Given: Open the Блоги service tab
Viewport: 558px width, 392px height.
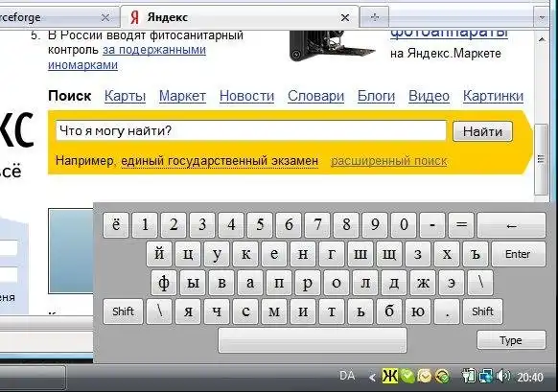Looking at the screenshot, I should click(376, 96).
